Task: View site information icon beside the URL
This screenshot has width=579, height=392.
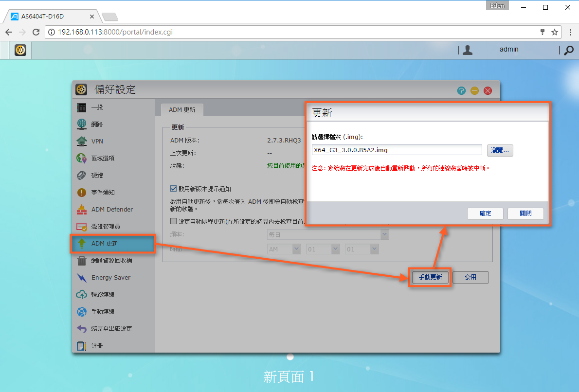Action: coord(52,32)
